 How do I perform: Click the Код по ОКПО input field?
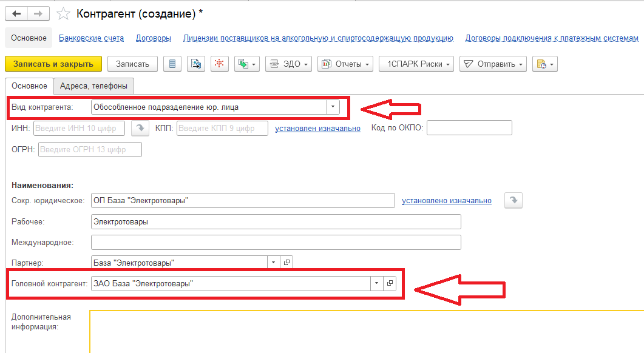pos(469,128)
